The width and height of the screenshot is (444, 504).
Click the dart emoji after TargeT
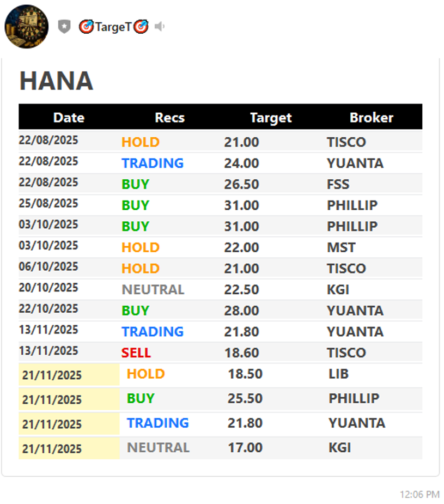pos(141,27)
